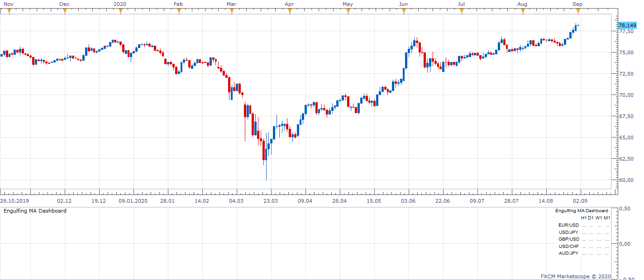Select the USD/JPY dashboard row
644x280 pixels.
[x=584, y=233]
